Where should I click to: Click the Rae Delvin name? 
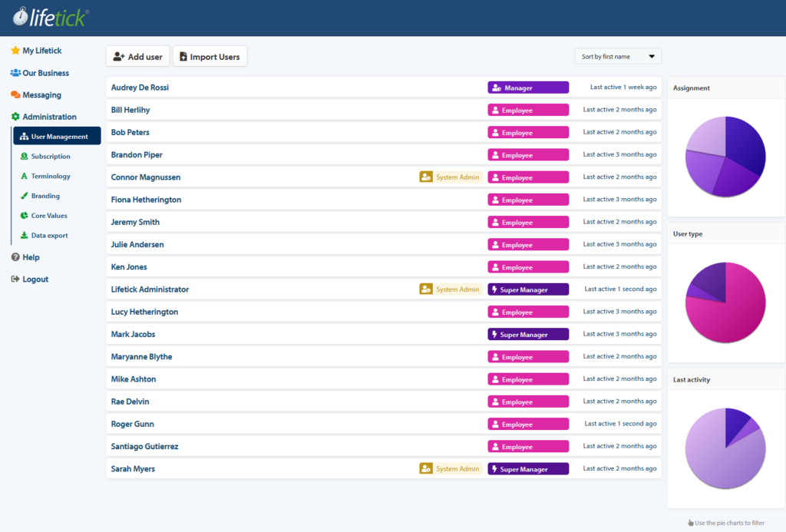[x=130, y=401]
